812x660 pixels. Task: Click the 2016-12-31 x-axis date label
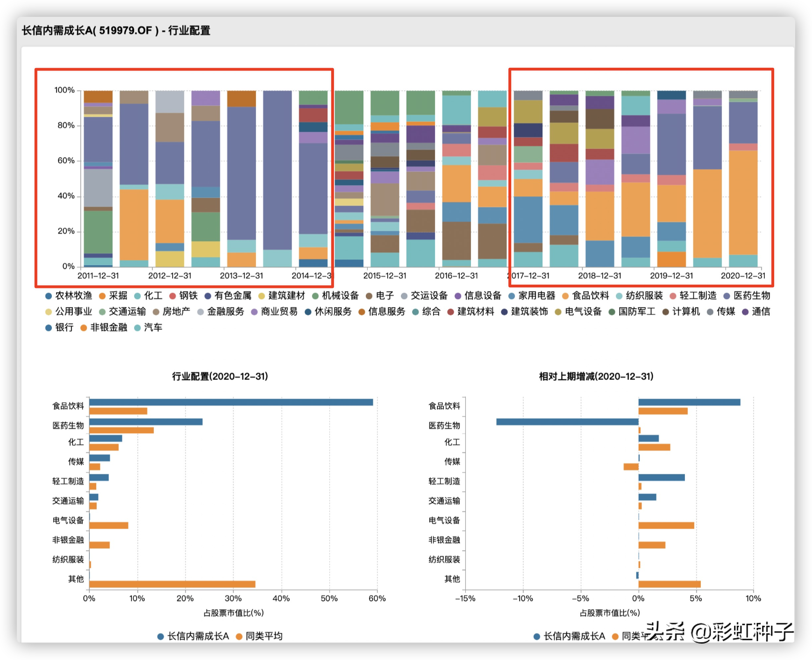[x=456, y=276]
